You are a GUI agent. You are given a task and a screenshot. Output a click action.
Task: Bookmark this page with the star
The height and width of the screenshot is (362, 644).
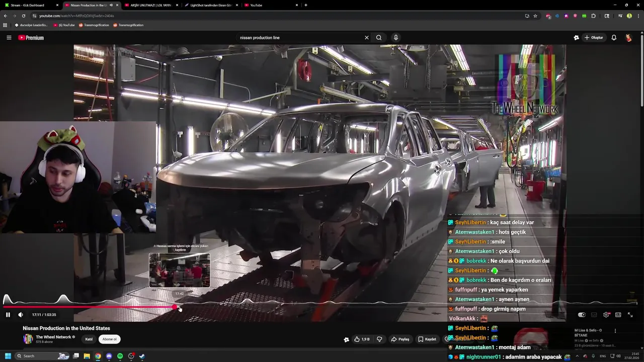(x=535, y=16)
